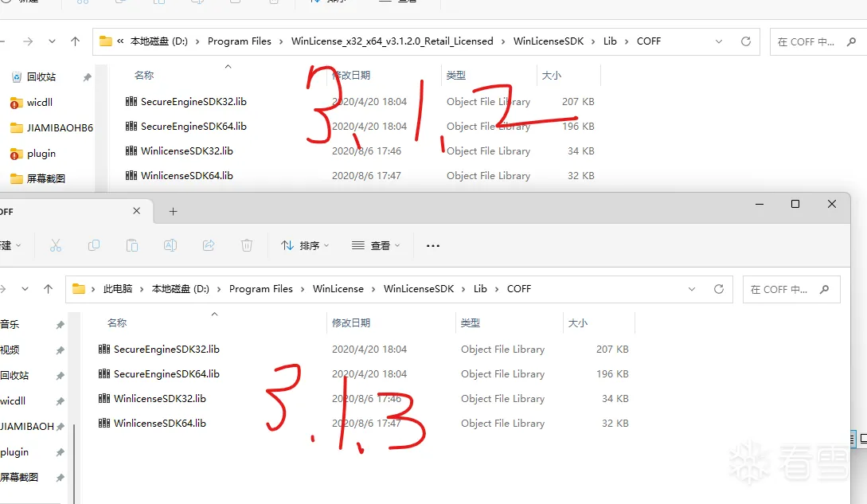Open the three-dots more options menu
This screenshot has height=504, width=867.
[x=433, y=246]
